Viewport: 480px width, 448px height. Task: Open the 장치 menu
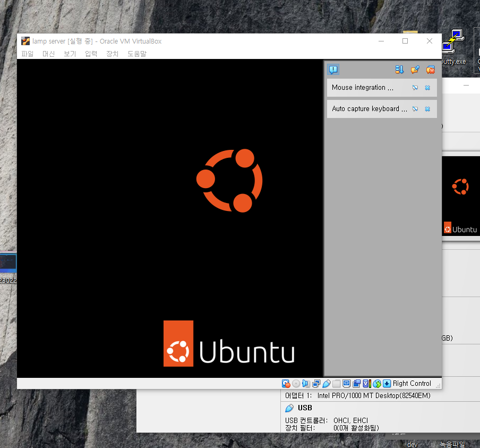pos(113,54)
